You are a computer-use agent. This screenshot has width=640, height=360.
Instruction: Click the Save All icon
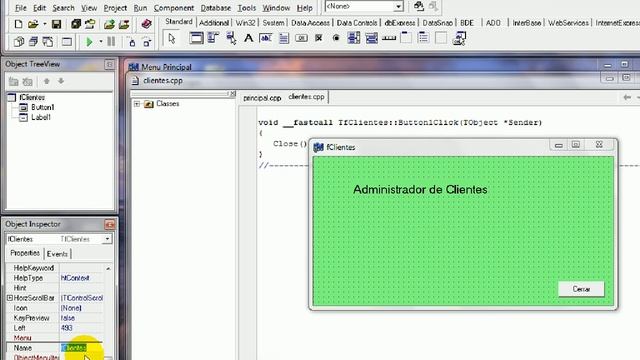click(76, 24)
